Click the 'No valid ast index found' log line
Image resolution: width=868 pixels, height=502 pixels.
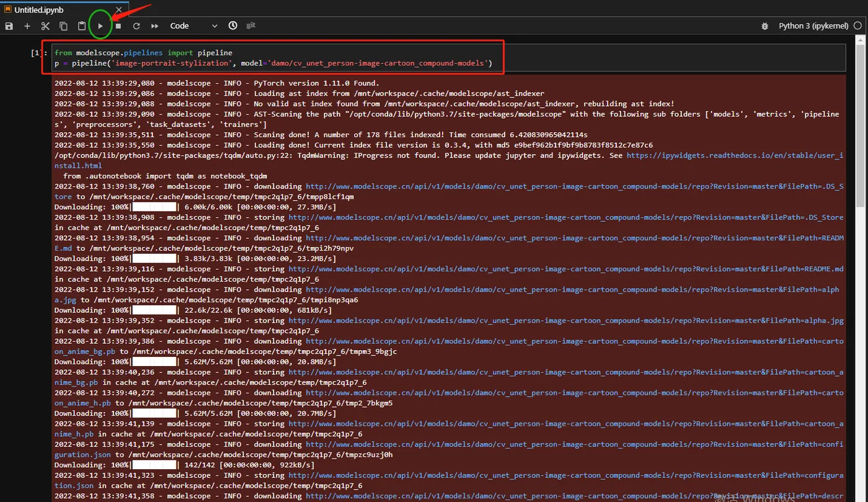click(364, 104)
